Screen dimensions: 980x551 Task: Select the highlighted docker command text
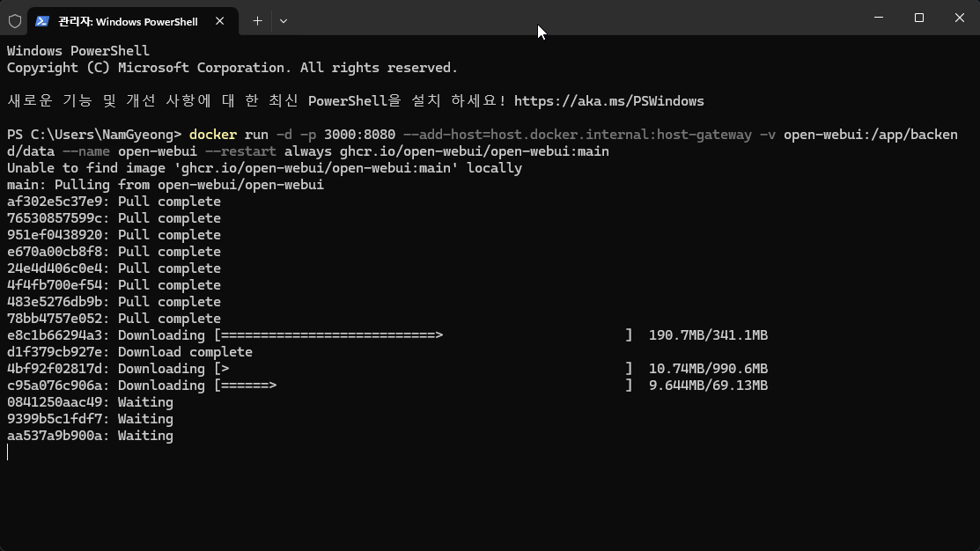[213, 134]
